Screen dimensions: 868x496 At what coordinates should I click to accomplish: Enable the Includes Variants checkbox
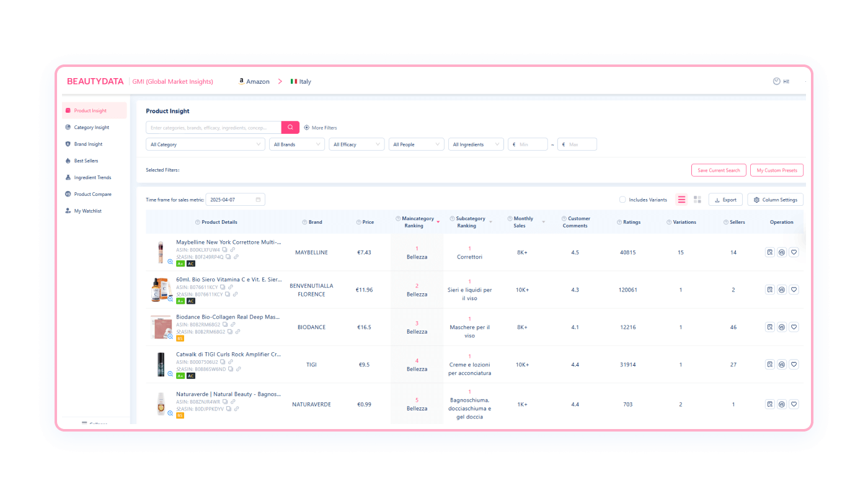tap(622, 200)
